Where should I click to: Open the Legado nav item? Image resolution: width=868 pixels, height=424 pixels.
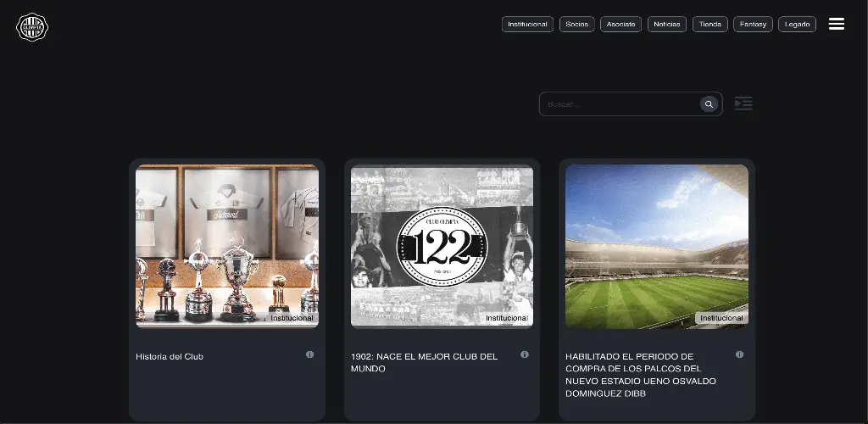[x=797, y=25]
